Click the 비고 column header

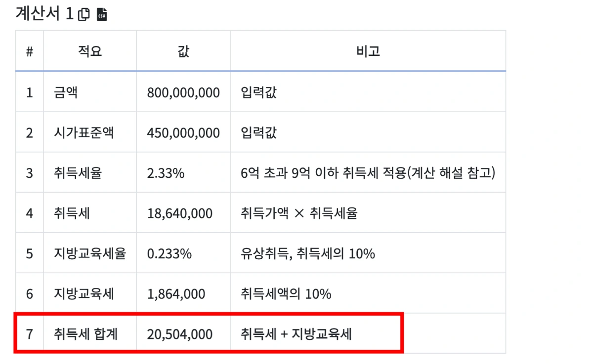click(367, 50)
